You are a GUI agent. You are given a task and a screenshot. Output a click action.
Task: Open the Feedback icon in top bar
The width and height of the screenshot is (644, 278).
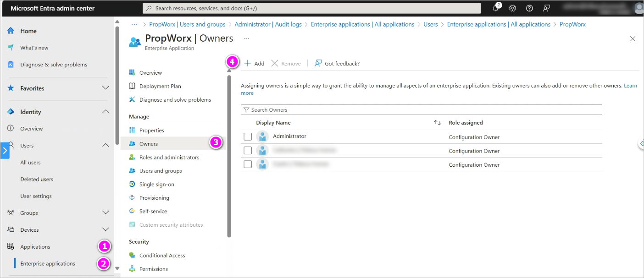[546, 8]
